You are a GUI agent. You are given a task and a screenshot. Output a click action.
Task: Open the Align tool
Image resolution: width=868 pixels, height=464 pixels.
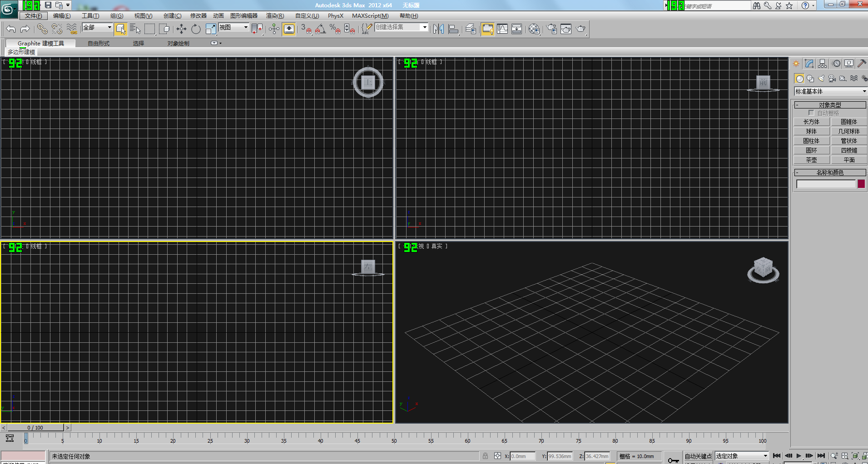(453, 29)
